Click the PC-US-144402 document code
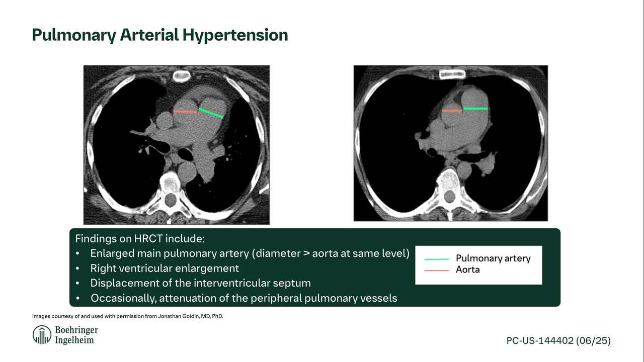Image resolution: width=644 pixels, height=362 pixels. [x=558, y=341]
